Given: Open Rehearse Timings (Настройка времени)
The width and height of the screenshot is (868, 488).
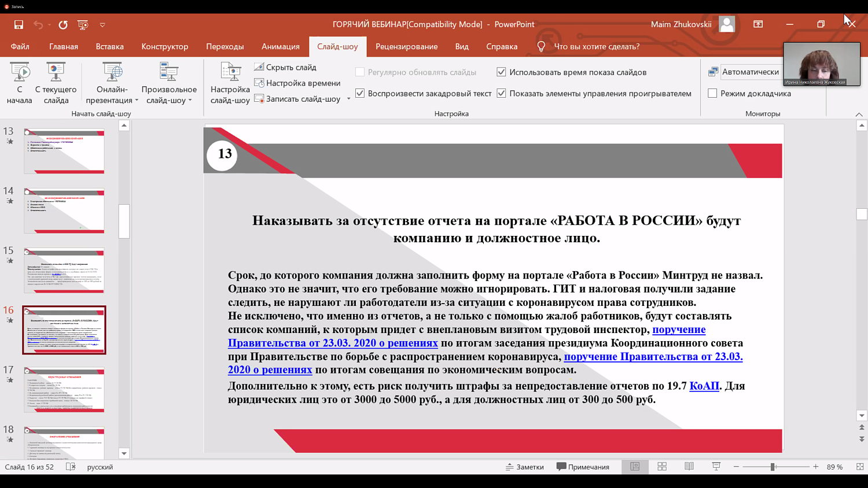Looking at the screenshot, I should point(297,83).
